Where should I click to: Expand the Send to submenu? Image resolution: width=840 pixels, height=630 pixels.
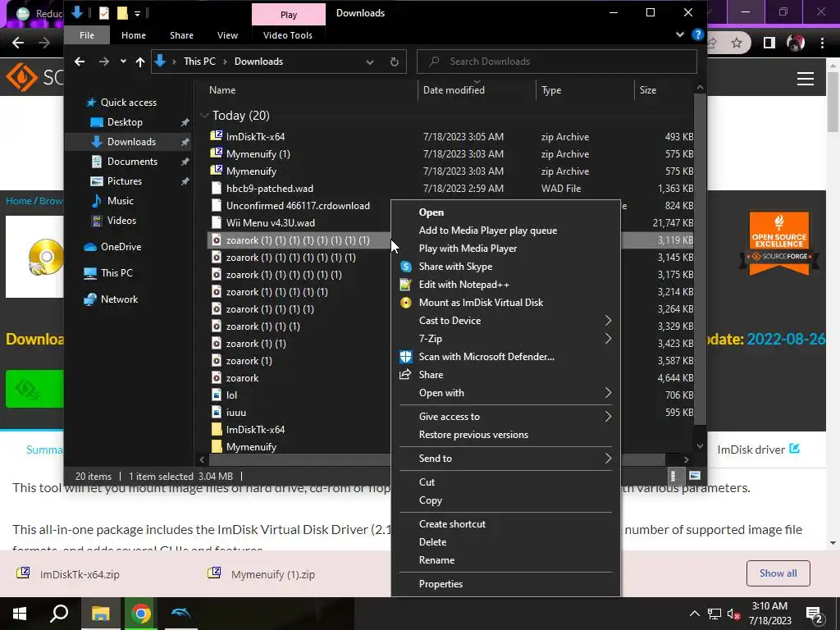click(608, 458)
